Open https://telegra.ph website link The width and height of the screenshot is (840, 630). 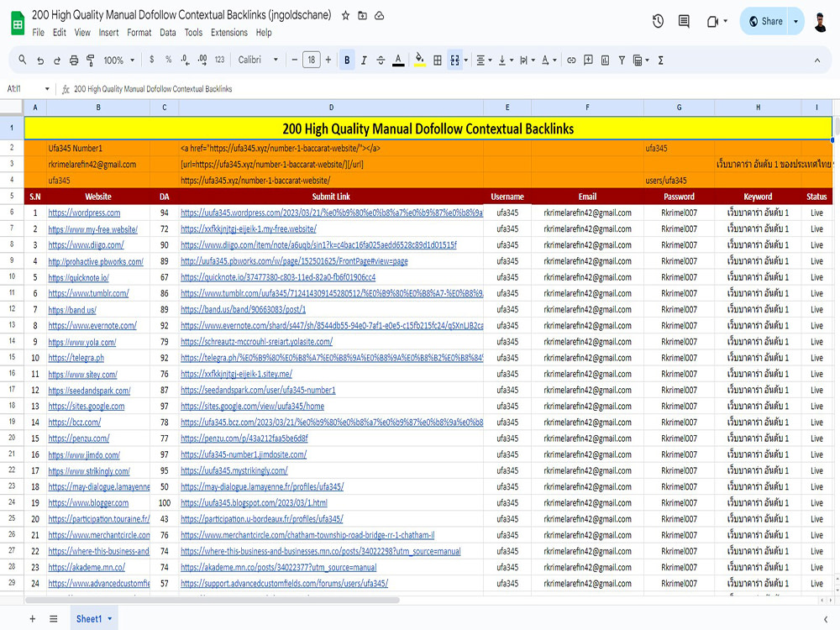tap(76, 358)
